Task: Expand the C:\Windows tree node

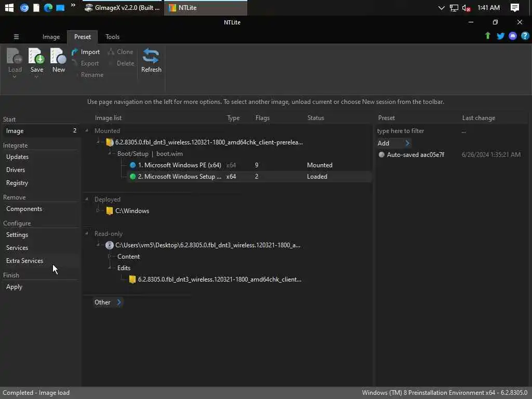Action: click(98, 211)
